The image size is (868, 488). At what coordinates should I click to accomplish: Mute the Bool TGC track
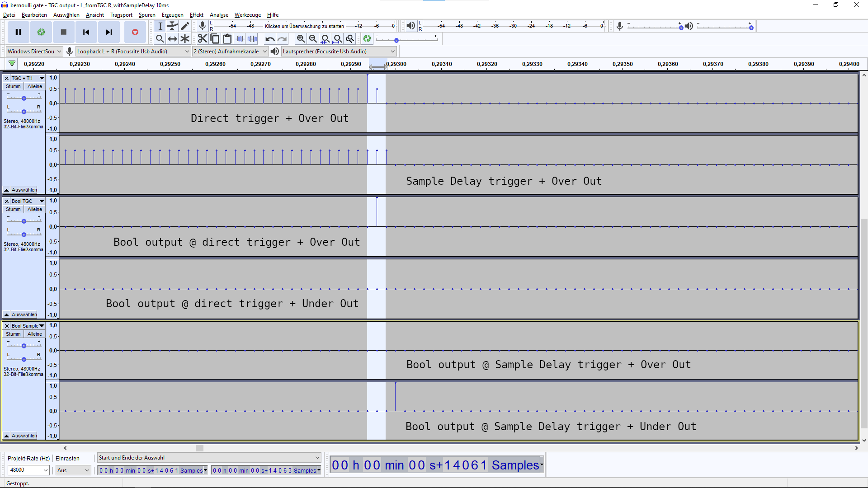coord(13,209)
